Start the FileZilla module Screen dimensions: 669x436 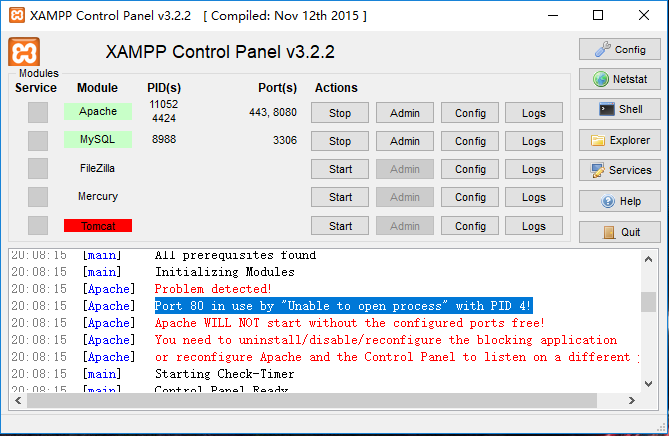point(340,169)
